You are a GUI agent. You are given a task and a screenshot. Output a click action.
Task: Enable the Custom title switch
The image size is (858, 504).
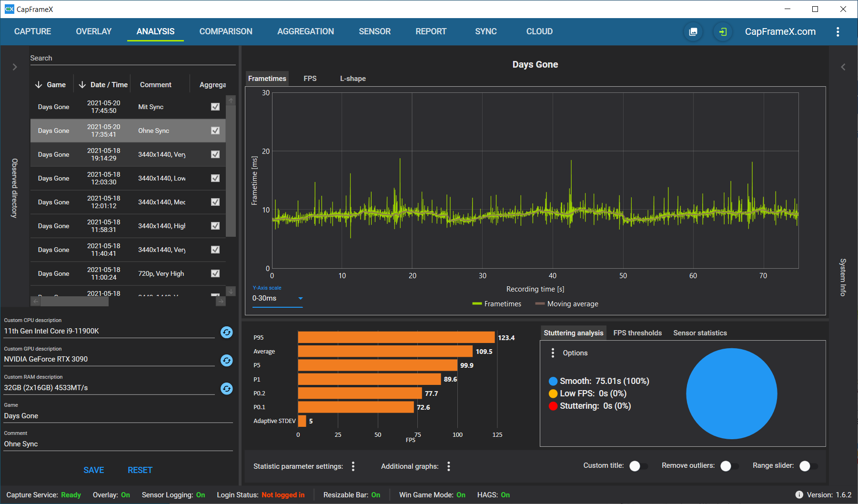click(638, 466)
